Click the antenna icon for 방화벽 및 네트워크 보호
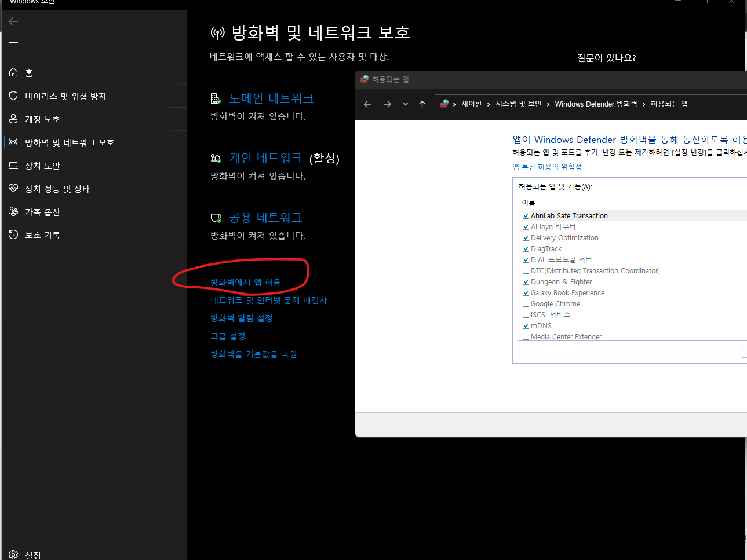The width and height of the screenshot is (747, 560). click(x=13, y=142)
